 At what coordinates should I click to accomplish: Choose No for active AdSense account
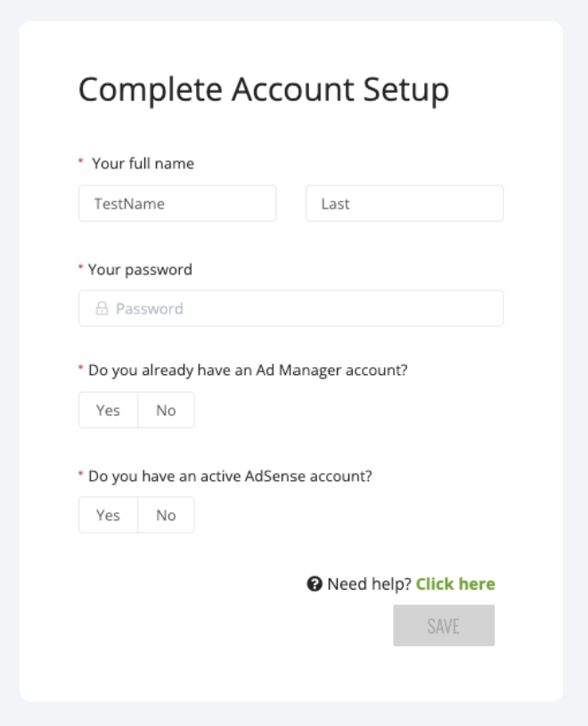coord(167,515)
